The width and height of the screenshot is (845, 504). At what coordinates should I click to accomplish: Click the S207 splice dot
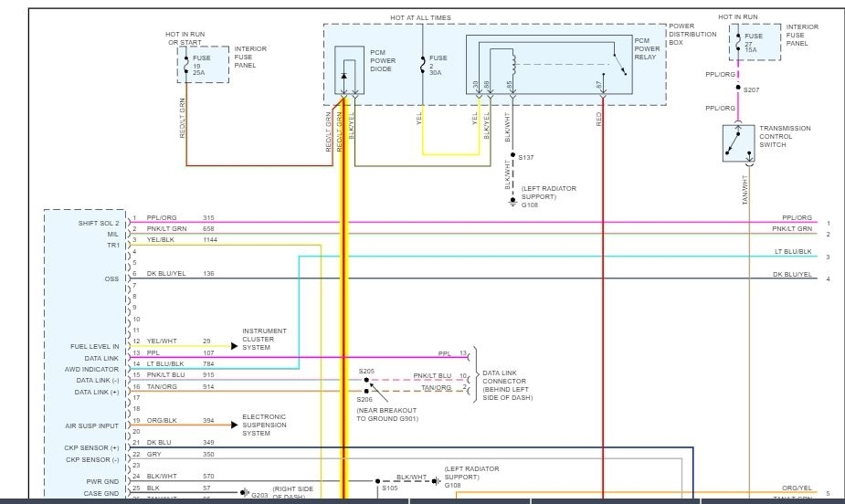point(738,88)
